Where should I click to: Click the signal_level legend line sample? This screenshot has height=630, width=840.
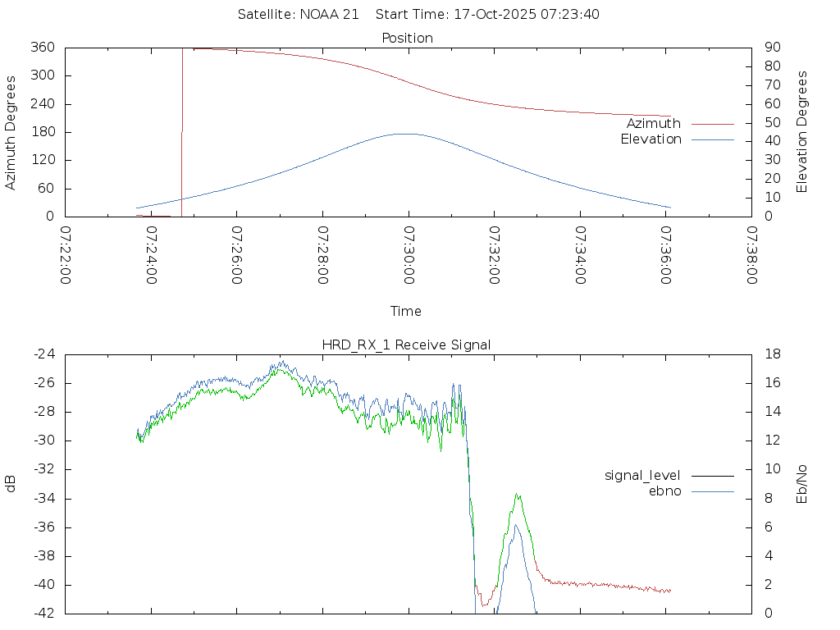tap(712, 475)
